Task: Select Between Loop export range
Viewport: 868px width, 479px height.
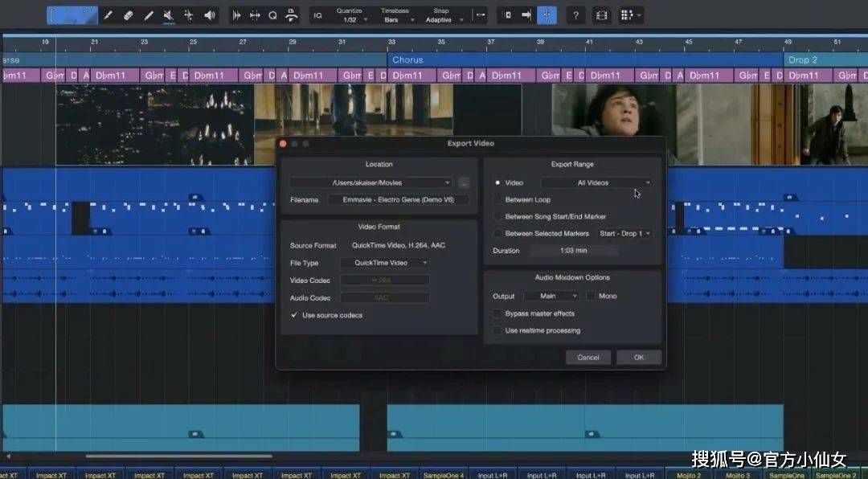Action: pos(498,199)
